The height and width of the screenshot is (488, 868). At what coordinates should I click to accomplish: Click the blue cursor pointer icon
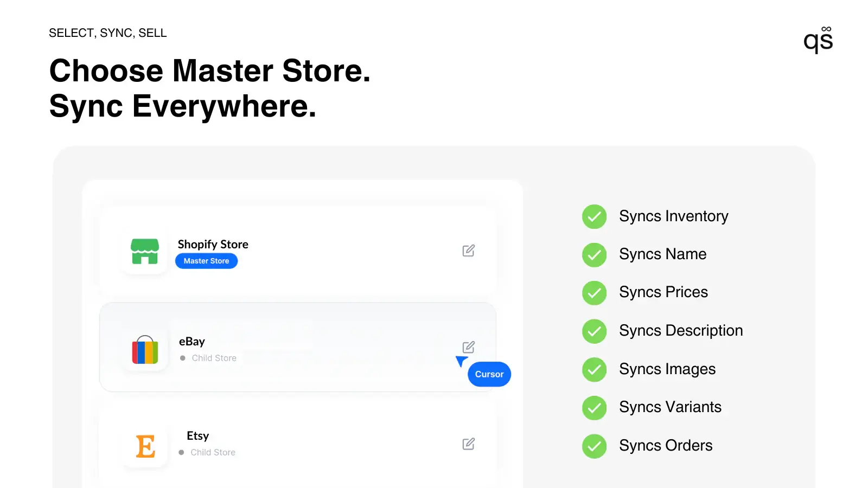(x=461, y=362)
